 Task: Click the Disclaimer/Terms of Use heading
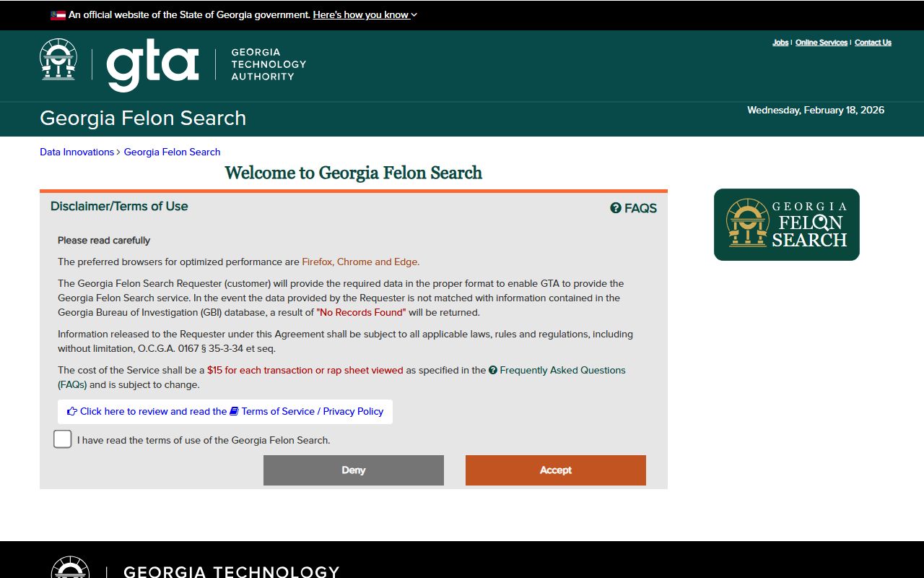coord(119,206)
